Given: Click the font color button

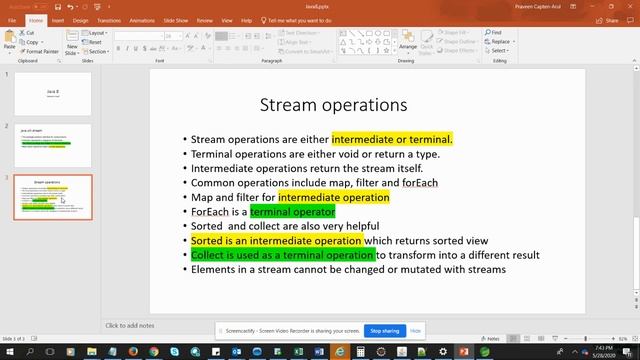Looking at the screenshot, I should 203,49.
